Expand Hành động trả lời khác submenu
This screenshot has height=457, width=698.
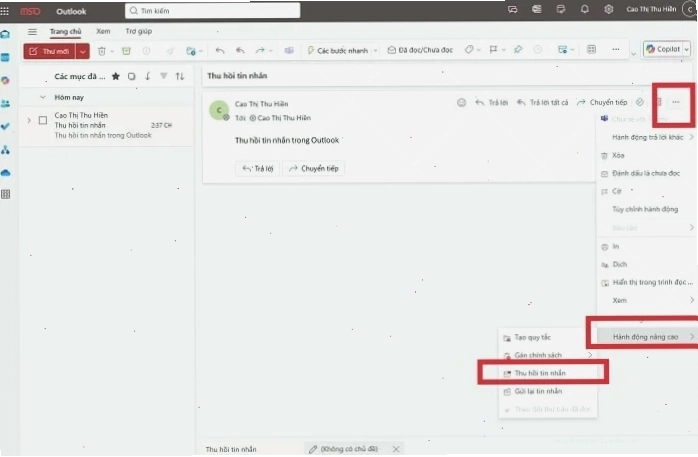646,137
